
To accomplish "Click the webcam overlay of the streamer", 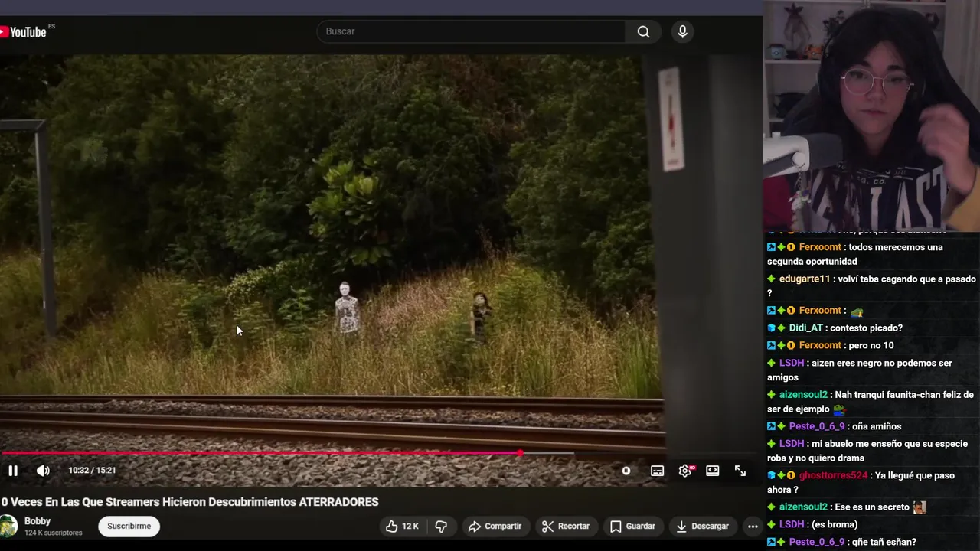I will [871, 115].
